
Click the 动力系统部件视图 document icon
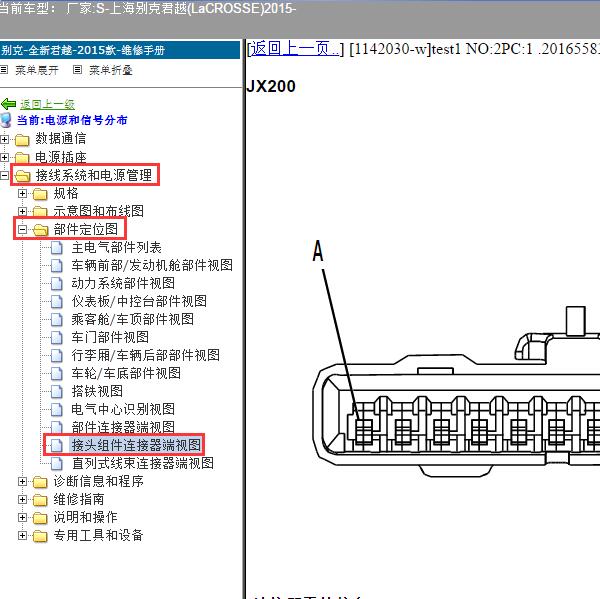tap(57, 284)
